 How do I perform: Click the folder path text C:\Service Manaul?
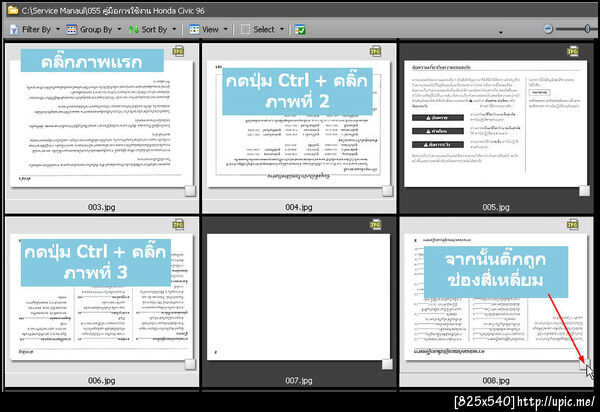53,11
